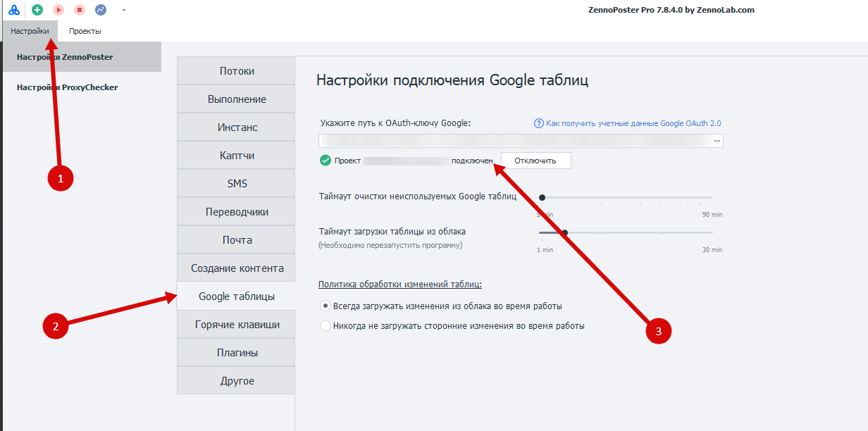Open the Горячие клавиши settings tab
868x431 pixels.
coord(236,325)
